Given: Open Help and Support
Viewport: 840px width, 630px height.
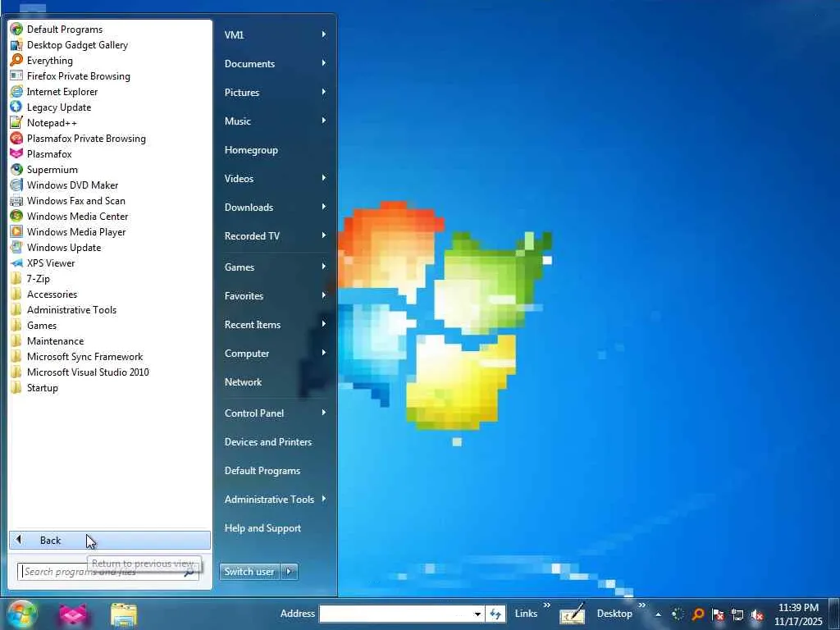Looking at the screenshot, I should tap(275, 528).
